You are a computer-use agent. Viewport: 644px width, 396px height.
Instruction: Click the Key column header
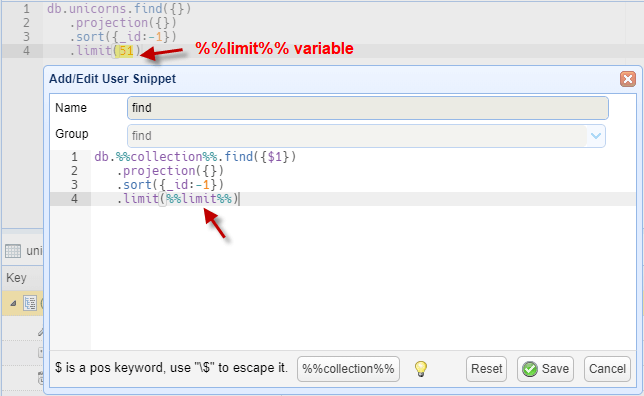[16, 278]
